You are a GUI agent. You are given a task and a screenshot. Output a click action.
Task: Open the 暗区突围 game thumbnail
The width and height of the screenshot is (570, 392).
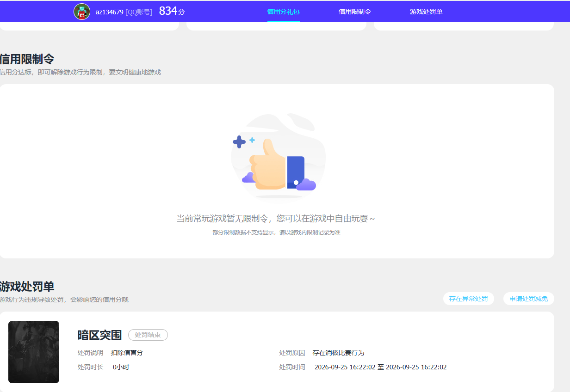click(34, 352)
